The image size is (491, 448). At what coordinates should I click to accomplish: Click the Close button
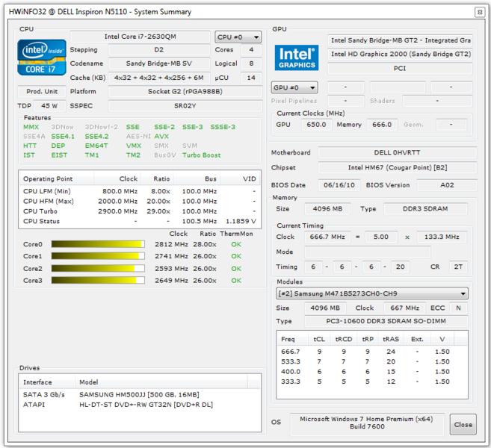click(463, 425)
